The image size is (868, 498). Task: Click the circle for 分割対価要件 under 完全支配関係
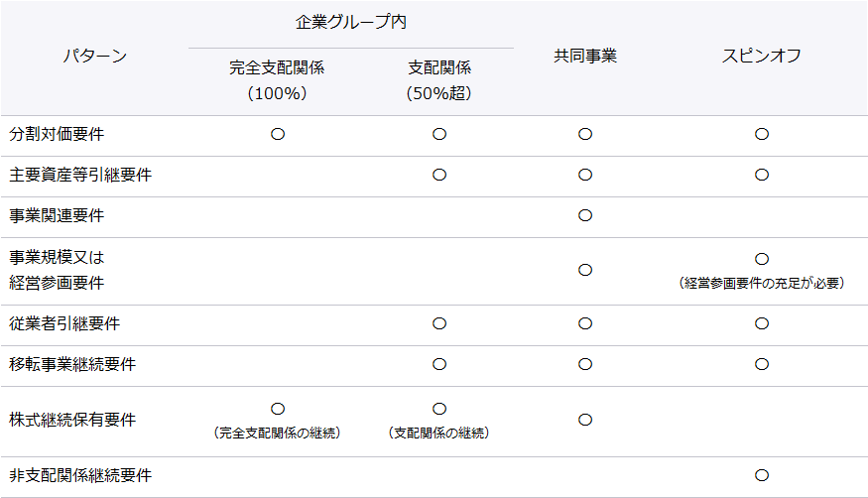pyautogui.click(x=278, y=134)
